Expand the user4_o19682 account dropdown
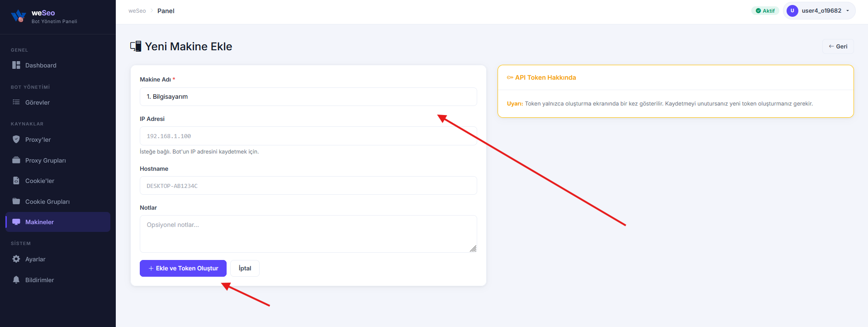 819,11
